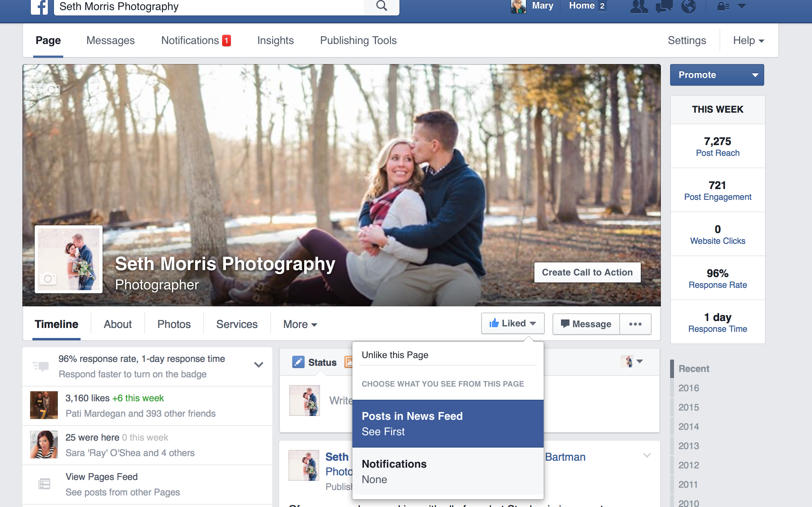812x507 pixels.
Task: Click Mary's profile picture in top bar
Action: (x=519, y=7)
